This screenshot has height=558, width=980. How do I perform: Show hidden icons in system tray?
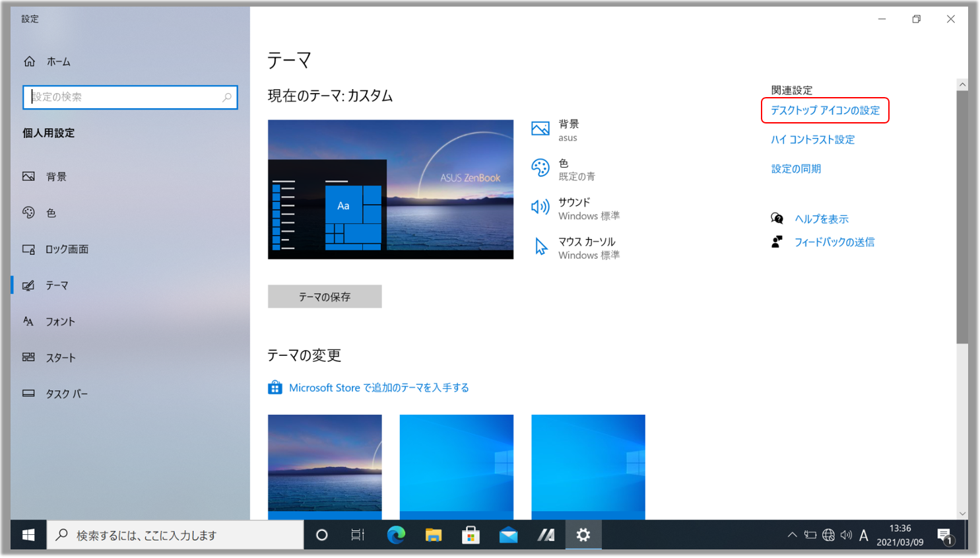(793, 535)
